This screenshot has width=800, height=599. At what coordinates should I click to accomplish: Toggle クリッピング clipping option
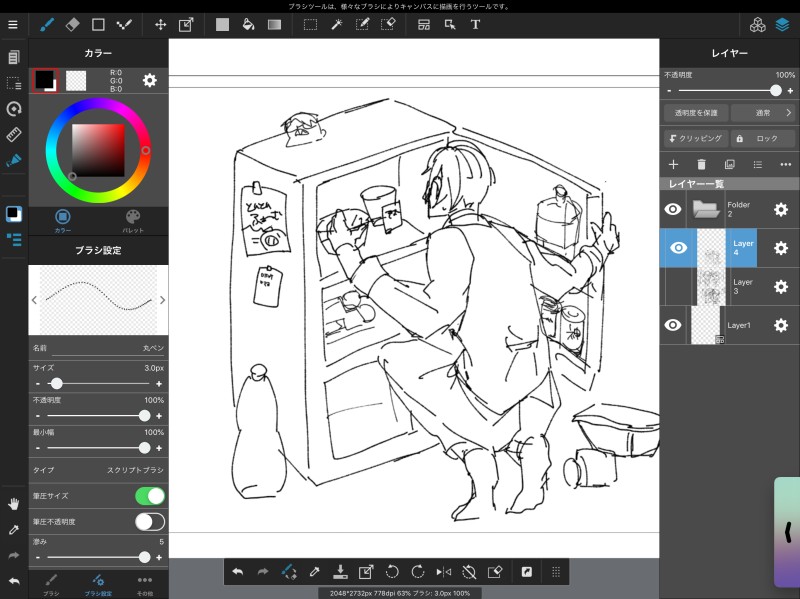(x=696, y=138)
